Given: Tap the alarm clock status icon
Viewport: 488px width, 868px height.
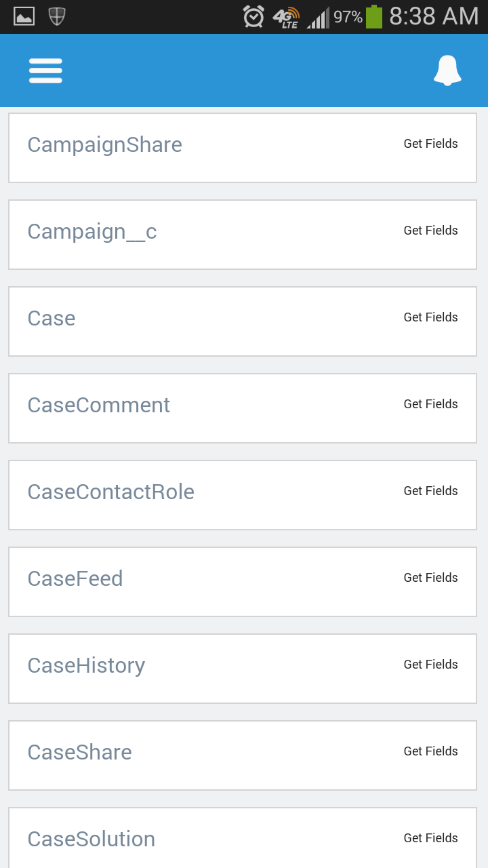Looking at the screenshot, I should coord(253,16).
